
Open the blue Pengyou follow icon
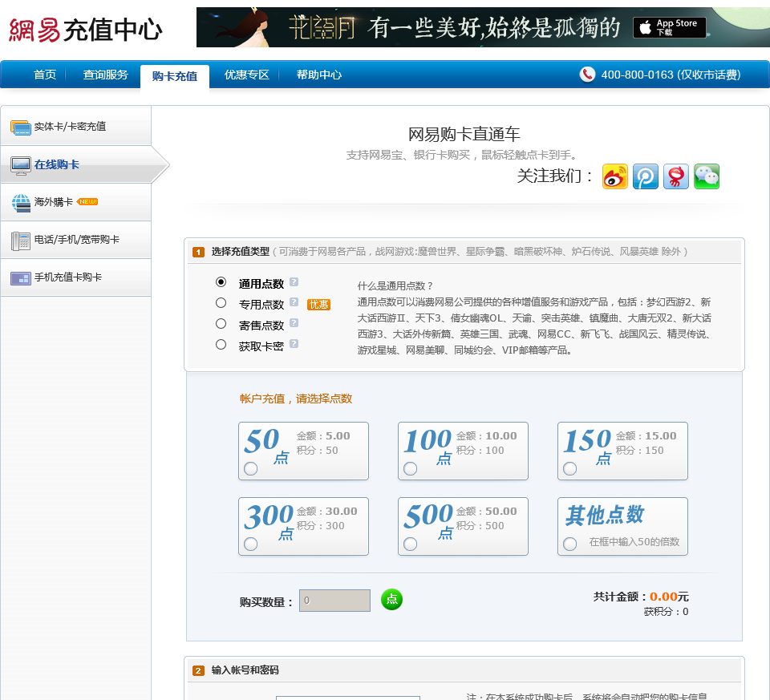[645, 176]
